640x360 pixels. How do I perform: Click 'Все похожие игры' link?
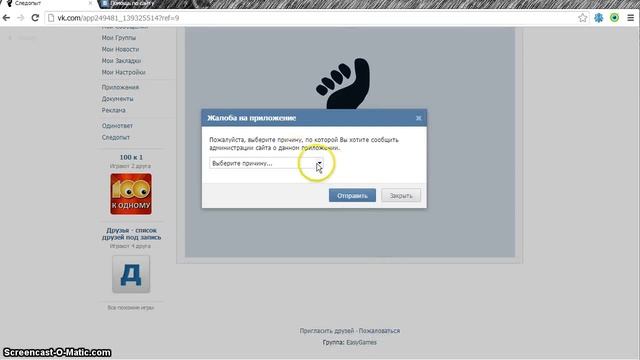tap(131, 308)
